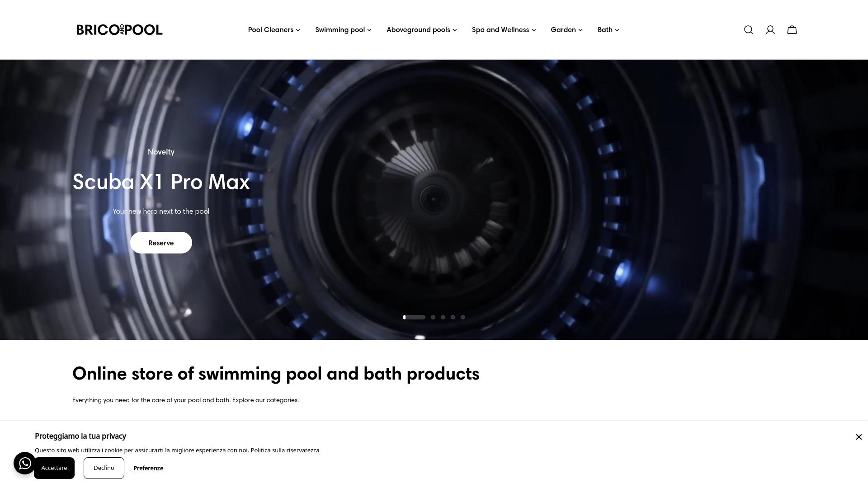Open the user account icon

(770, 30)
